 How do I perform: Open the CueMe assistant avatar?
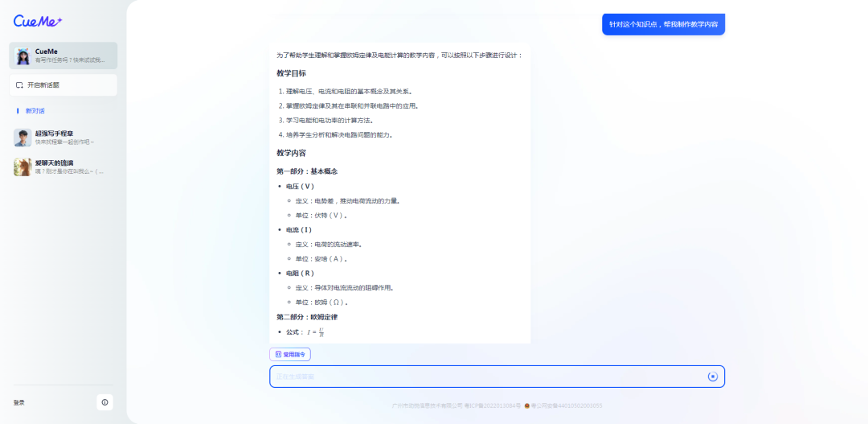pyautogui.click(x=23, y=56)
